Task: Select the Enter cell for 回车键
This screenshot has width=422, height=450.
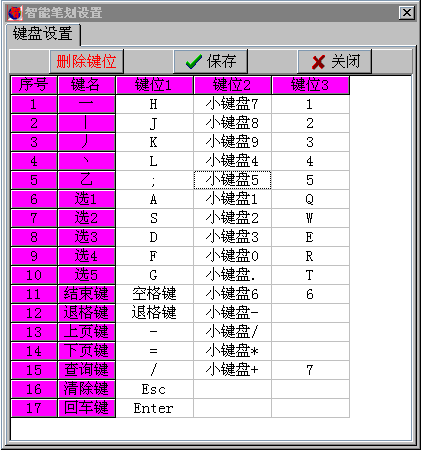Action: point(154,408)
